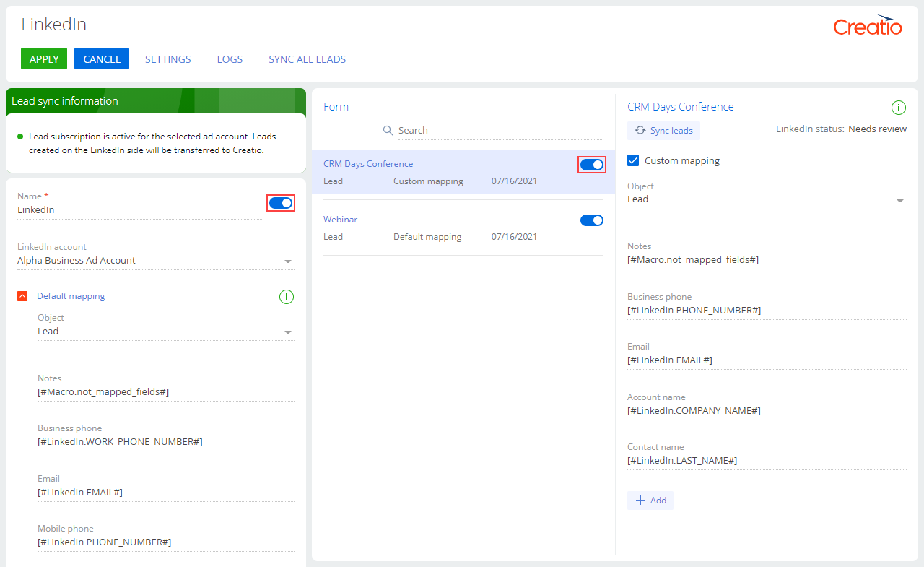The image size is (924, 567).
Task: Open Default mapping Object dropdown arrow
Action: 288,332
